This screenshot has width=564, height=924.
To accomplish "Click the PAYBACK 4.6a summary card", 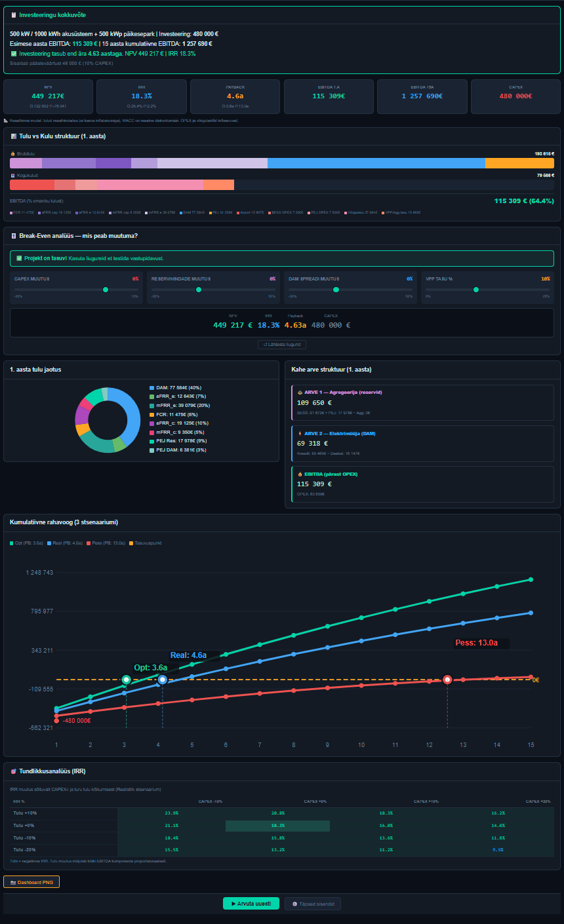I will click(235, 96).
